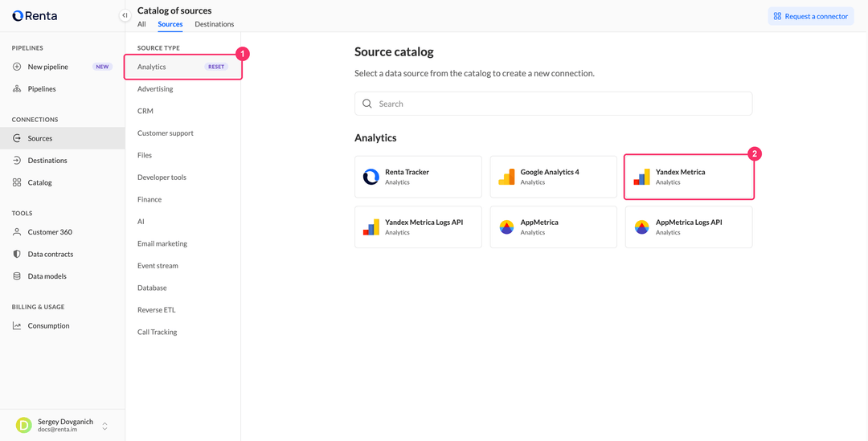Viewport: 868px width, 441px height.
Task: Open Data contracts in sidebar
Action: (63, 254)
